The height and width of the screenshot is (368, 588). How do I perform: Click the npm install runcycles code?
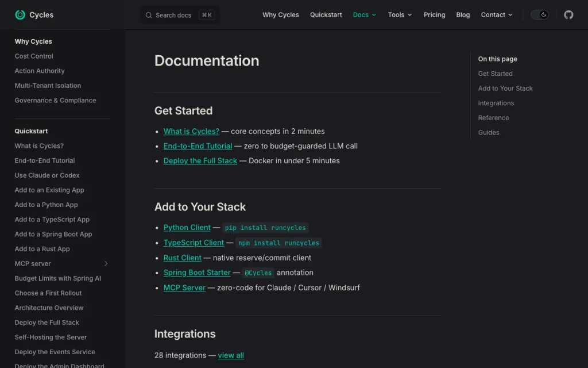[x=278, y=243]
